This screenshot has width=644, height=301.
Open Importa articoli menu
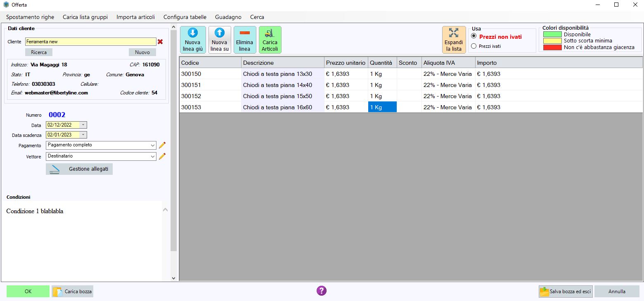[x=136, y=17]
